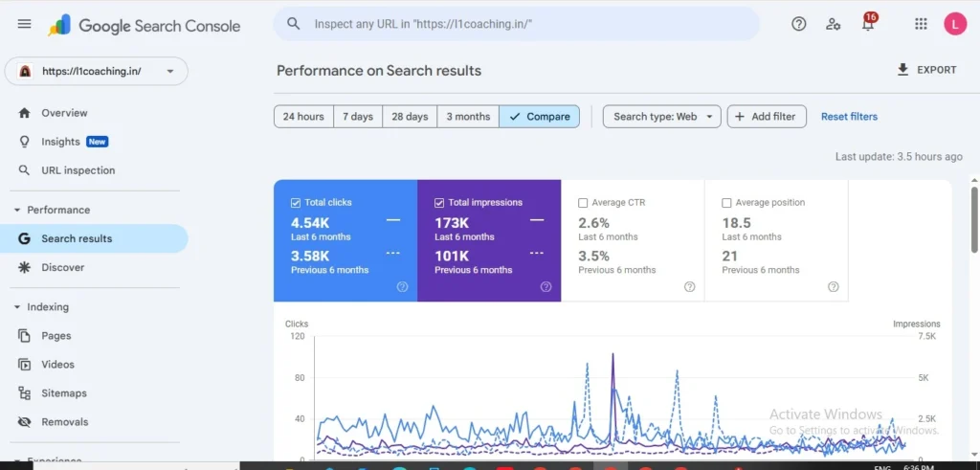Open Sitemaps under Indexing
Viewport: 980px width, 470px height.
coord(94,393)
